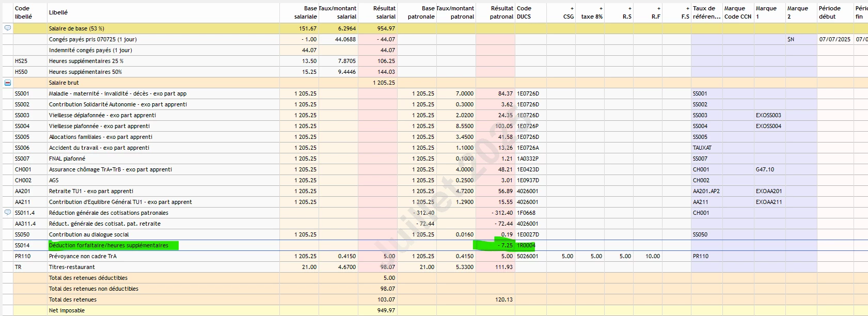Image resolution: width=868 pixels, height=316 pixels.
Task: Click the Prévoyance non cadre TrA label
Action: 83,256
